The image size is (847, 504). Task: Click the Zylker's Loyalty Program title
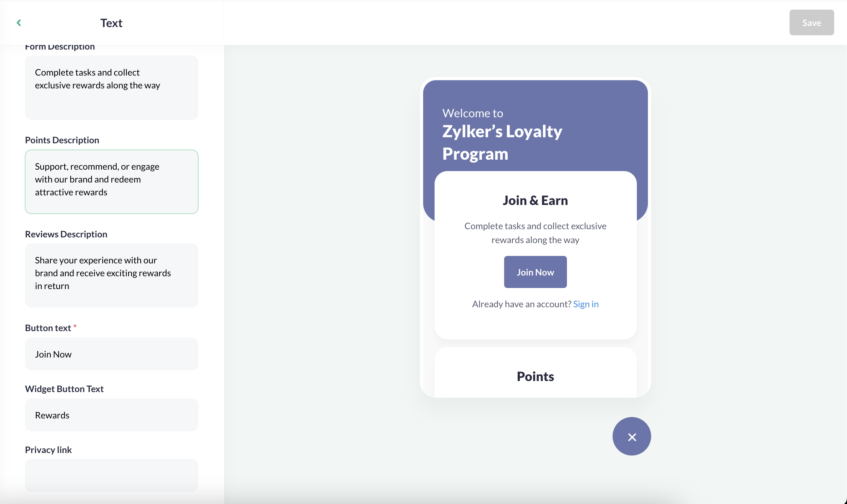coord(502,143)
